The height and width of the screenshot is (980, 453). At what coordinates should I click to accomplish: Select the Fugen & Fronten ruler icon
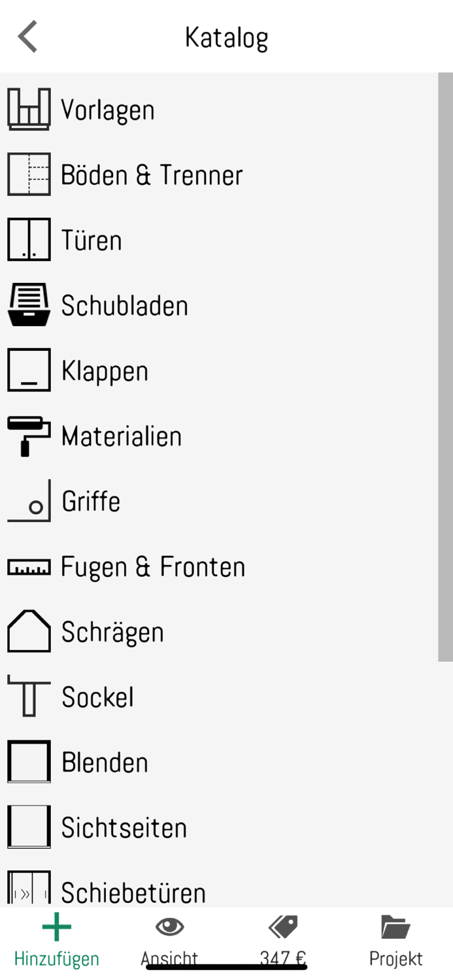pos(30,566)
